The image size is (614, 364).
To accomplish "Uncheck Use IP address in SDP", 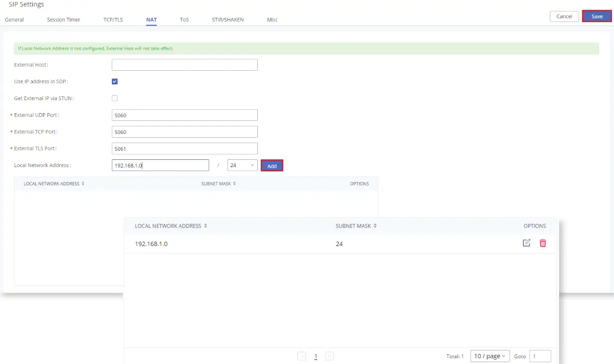I will click(x=115, y=81).
